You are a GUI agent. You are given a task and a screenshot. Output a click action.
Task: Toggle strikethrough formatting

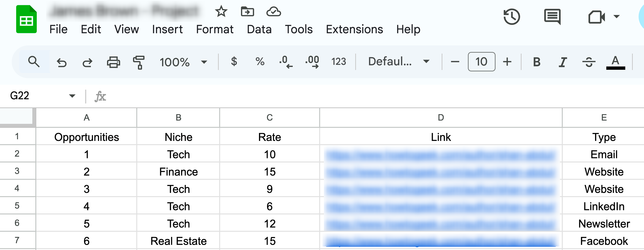point(589,62)
